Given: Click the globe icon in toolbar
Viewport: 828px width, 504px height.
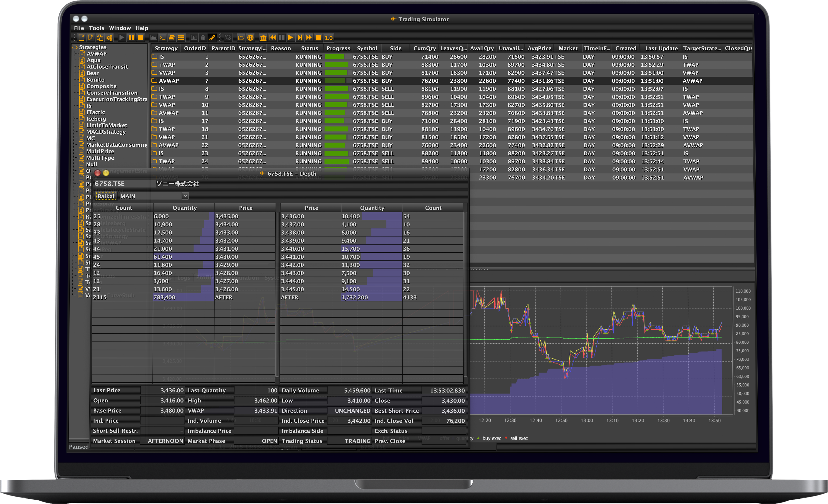Looking at the screenshot, I should coord(250,38).
